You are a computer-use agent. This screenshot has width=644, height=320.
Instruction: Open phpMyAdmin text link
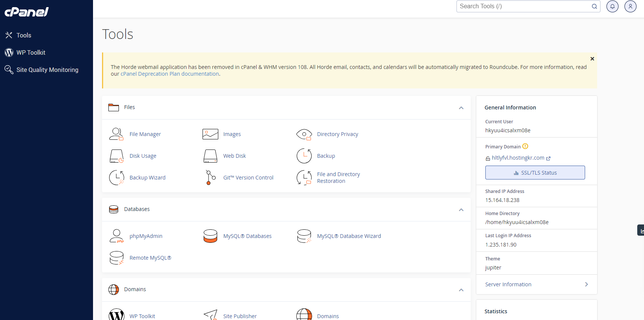coord(146,236)
